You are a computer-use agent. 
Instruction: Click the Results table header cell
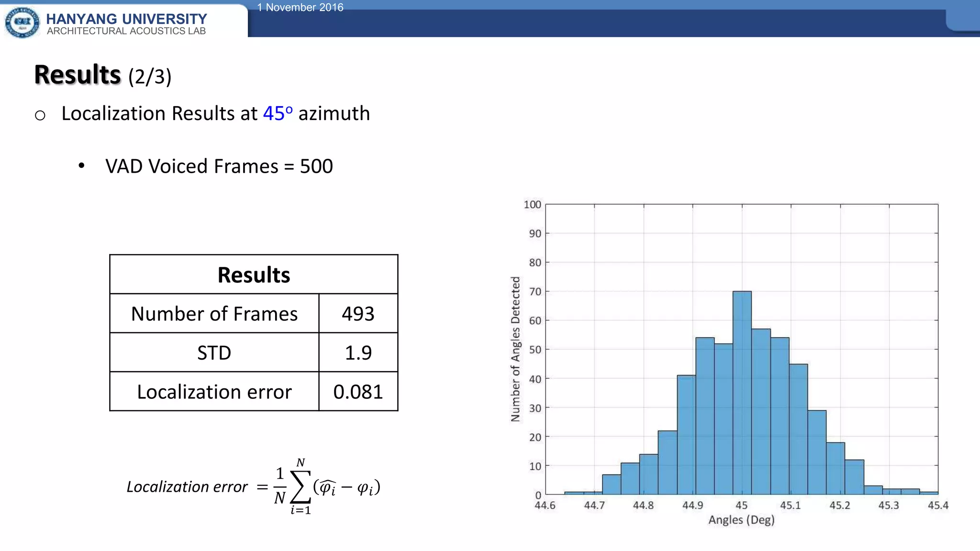[254, 275]
